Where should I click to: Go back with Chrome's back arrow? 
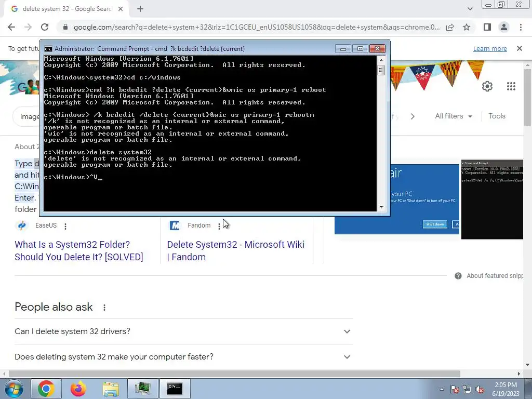coord(11,27)
